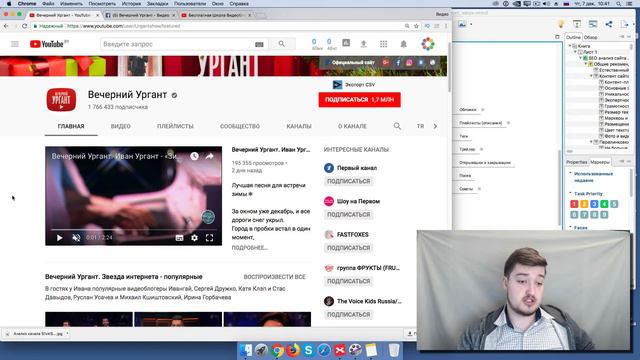640x360 pixels.
Task: Subscribe to Первый канал
Action: pos(349,181)
